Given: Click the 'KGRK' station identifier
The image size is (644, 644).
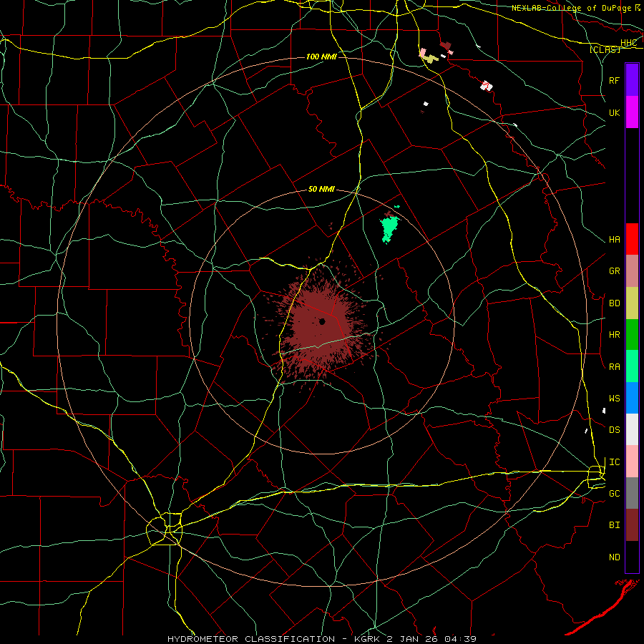Looking at the screenshot, I should pos(366,639).
